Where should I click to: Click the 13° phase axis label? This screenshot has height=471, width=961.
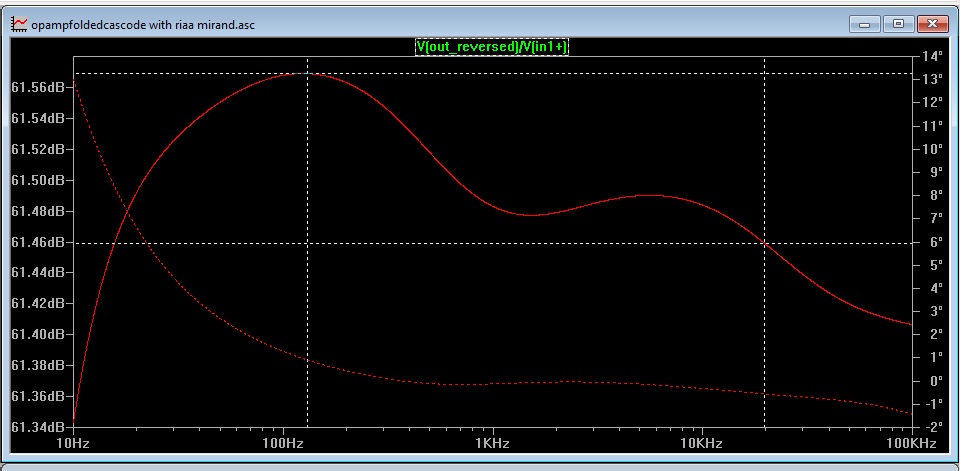933,80
